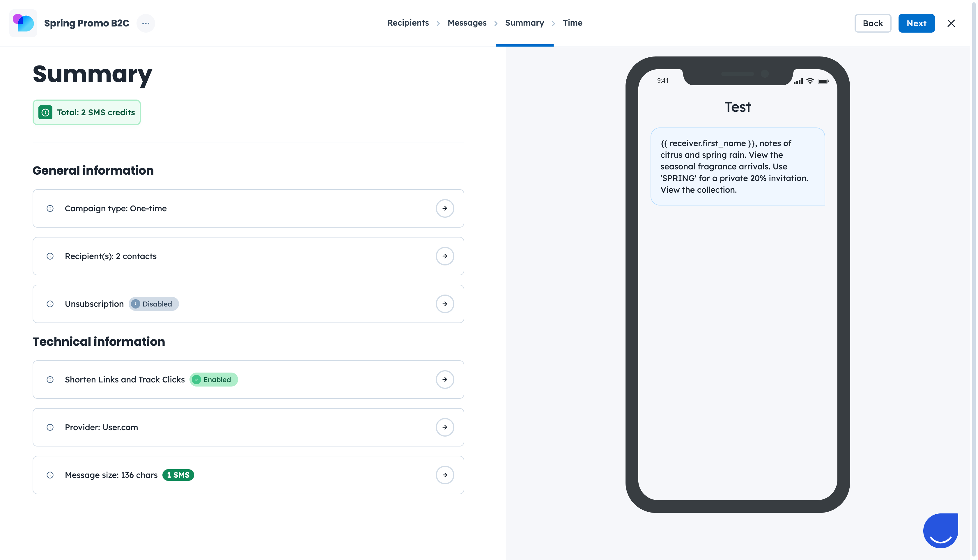Close the campaign wizard with X
Image resolution: width=978 pixels, height=560 pixels.
(951, 23)
